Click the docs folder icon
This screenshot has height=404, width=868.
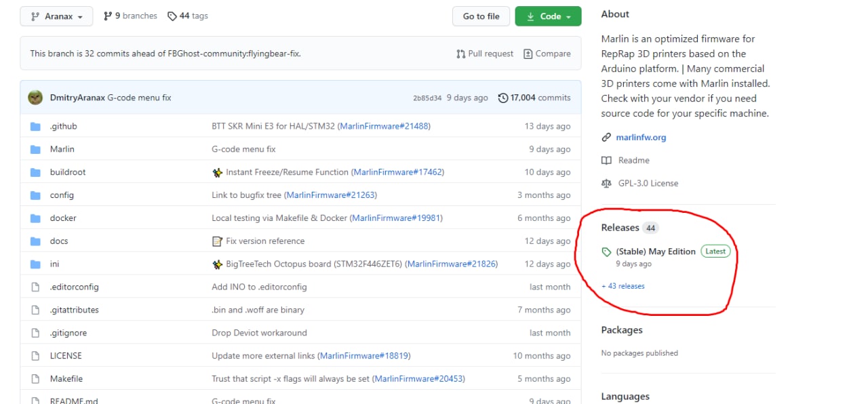(x=36, y=241)
